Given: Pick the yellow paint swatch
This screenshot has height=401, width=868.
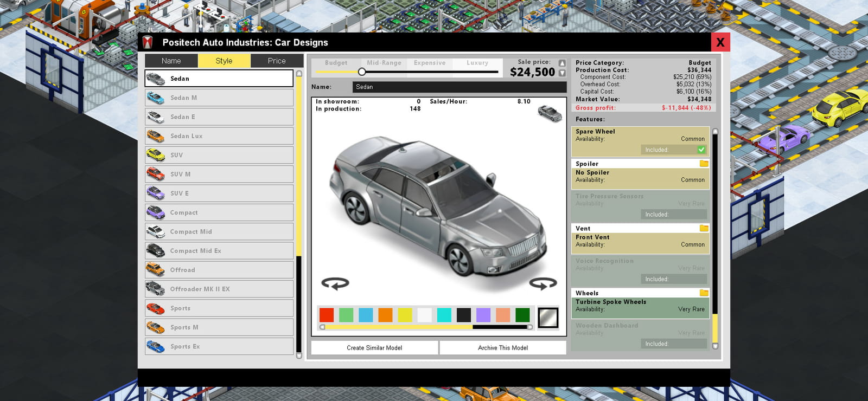Looking at the screenshot, I should click(405, 315).
